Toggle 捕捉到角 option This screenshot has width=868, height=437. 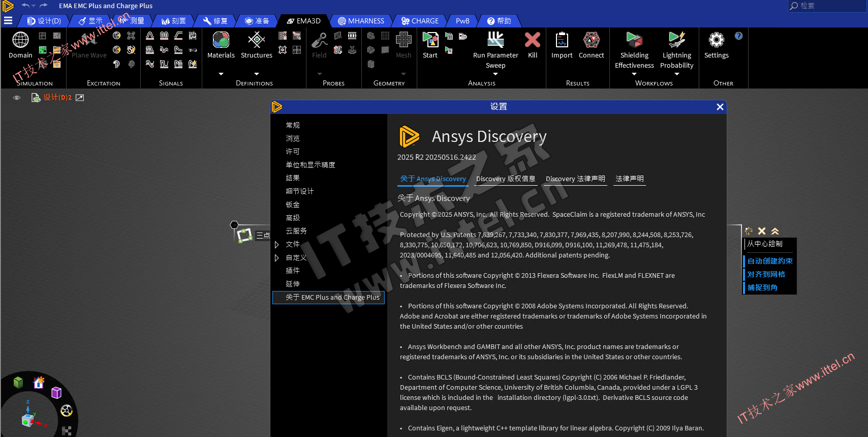coord(762,287)
